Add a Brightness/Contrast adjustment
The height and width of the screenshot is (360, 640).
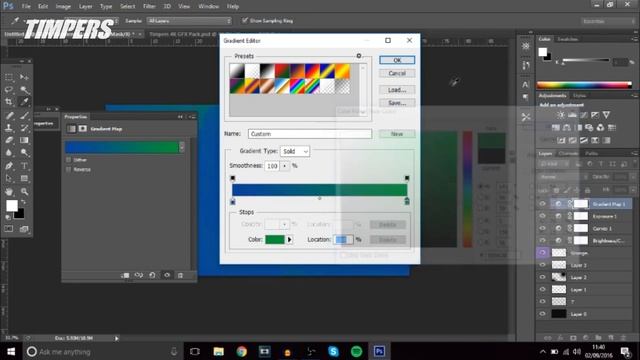(561, 115)
